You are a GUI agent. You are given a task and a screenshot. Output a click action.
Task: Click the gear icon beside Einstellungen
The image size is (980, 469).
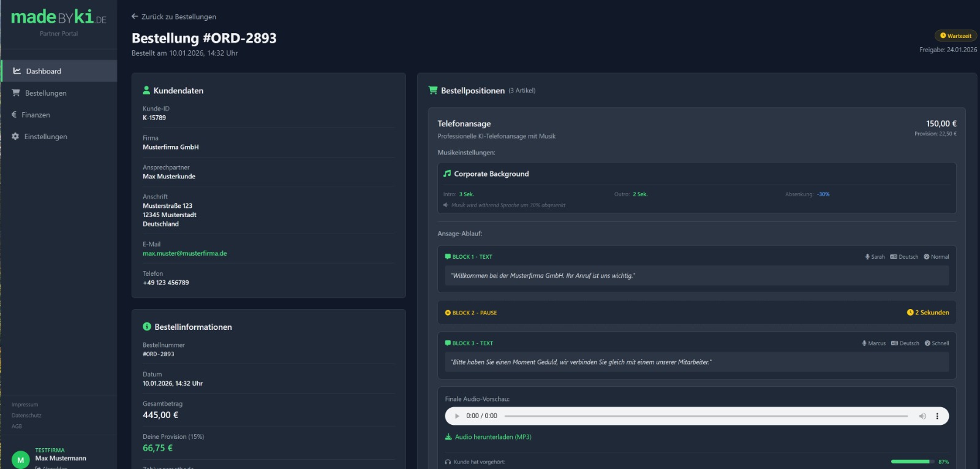pos(15,136)
